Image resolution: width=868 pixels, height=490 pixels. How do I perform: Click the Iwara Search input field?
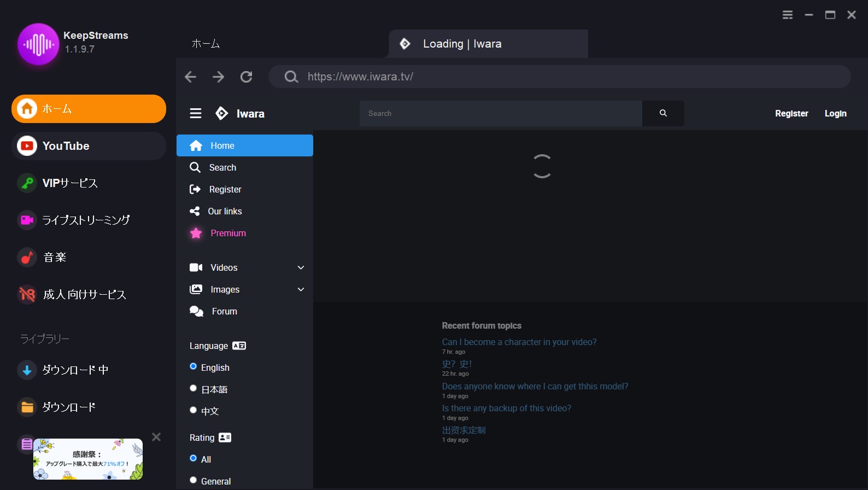[x=501, y=113]
